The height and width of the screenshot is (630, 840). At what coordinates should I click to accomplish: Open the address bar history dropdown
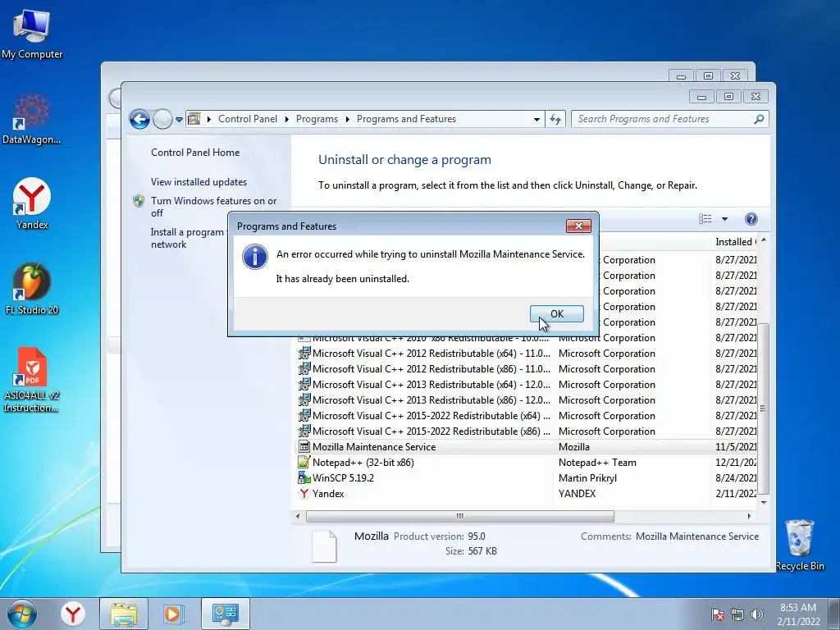point(536,120)
